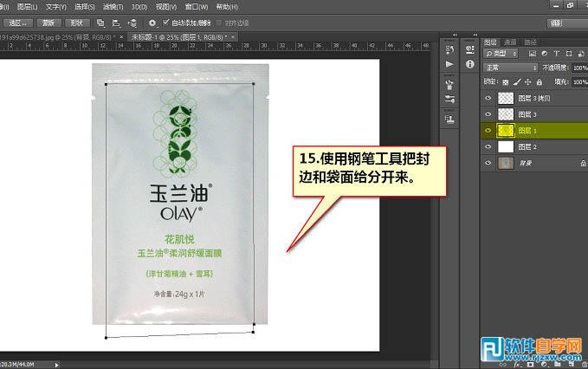Open the 文字(Y) menu
Viewport: 588px width, 369px height.
(x=56, y=7)
